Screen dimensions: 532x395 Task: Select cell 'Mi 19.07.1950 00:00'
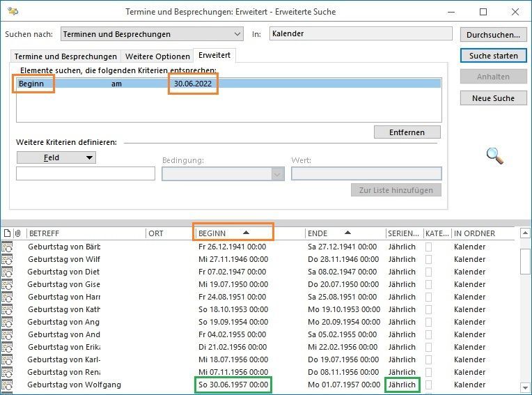233,284
